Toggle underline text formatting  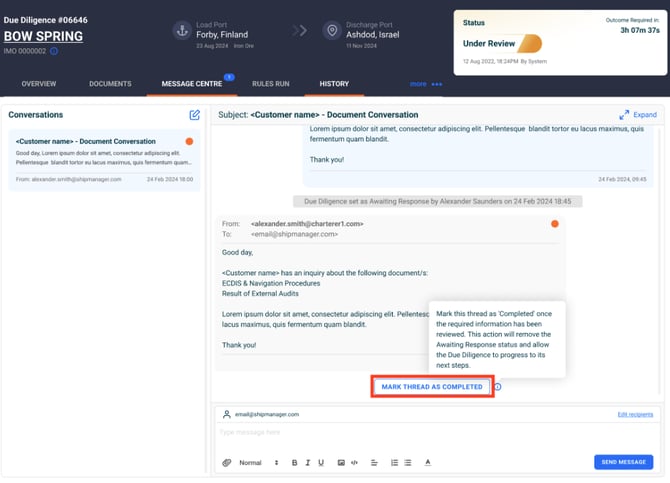[321, 463]
